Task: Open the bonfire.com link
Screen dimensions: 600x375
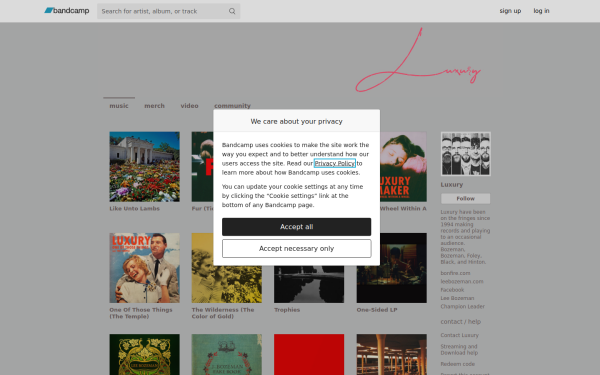Action: point(455,273)
